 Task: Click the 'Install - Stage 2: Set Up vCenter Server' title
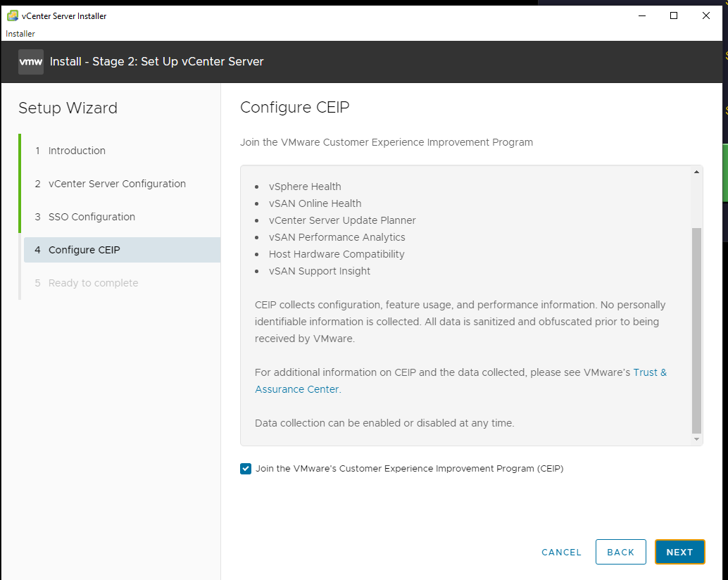[156, 62]
